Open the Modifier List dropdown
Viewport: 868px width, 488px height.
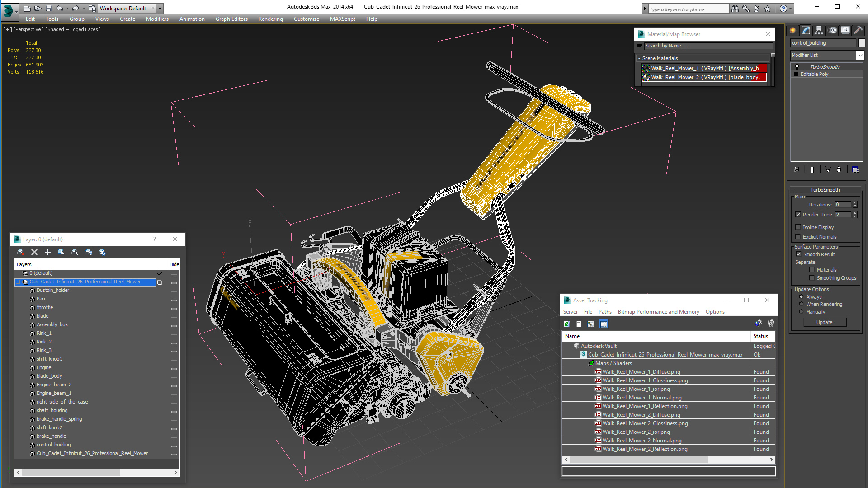coord(859,55)
